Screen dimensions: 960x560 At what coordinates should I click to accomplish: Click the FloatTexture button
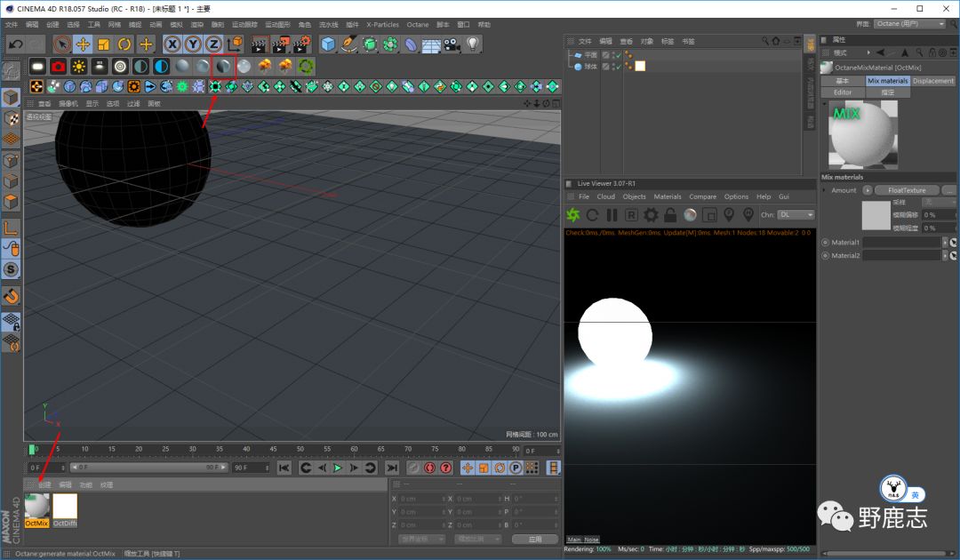906,190
